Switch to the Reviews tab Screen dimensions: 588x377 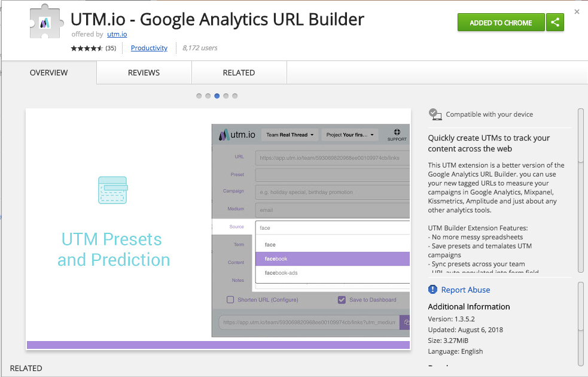click(x=144, y=73)
